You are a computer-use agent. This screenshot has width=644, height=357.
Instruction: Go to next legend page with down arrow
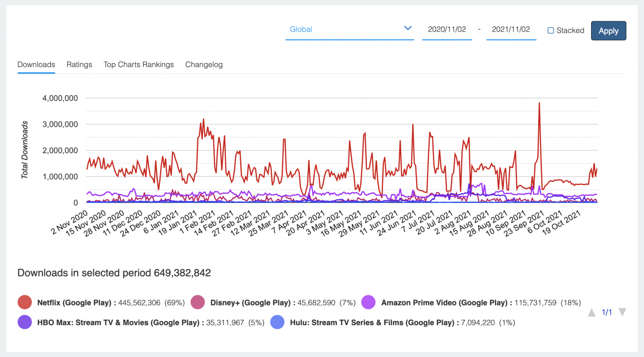click(x=622, y=313)
